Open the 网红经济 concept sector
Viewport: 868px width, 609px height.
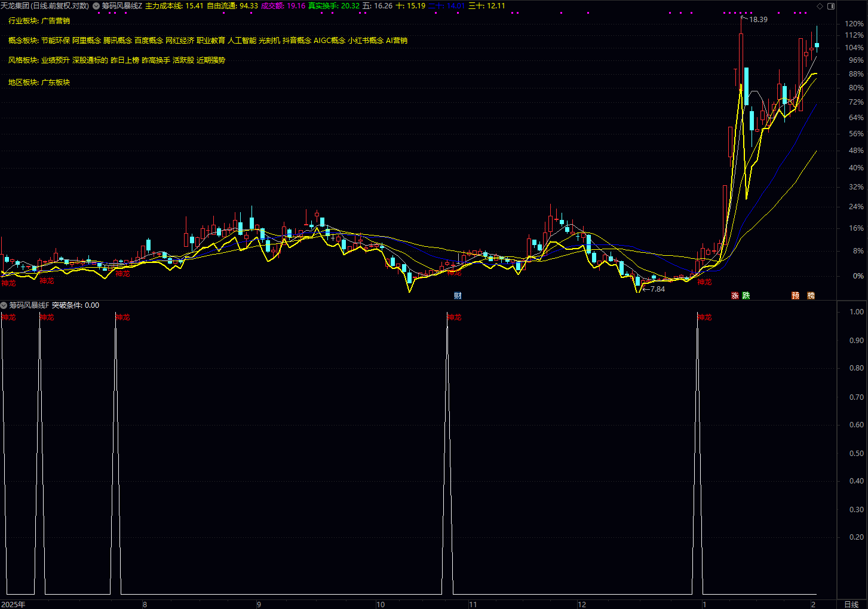[x=180, y=41]
